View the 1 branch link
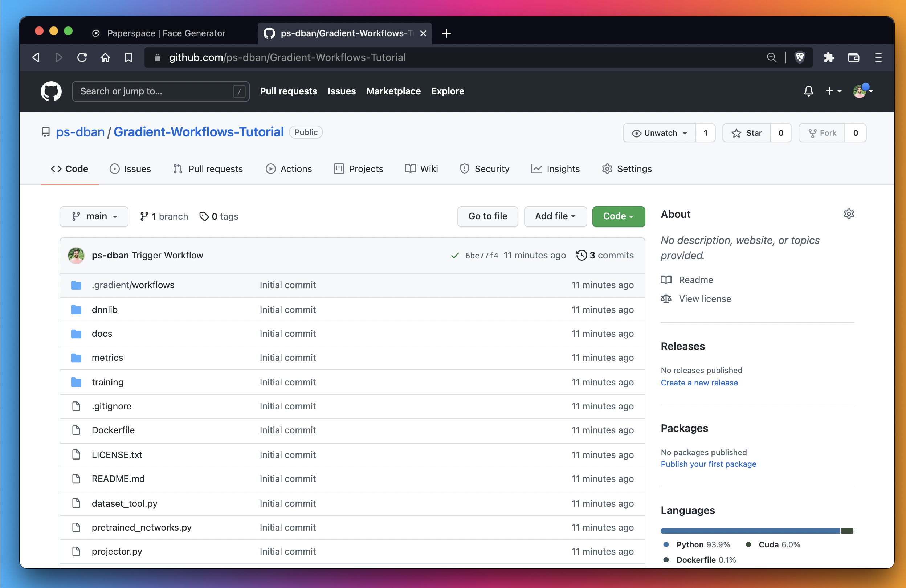Image resolution: width=906 pixels, height=588 pixels. tap(164, 216)
